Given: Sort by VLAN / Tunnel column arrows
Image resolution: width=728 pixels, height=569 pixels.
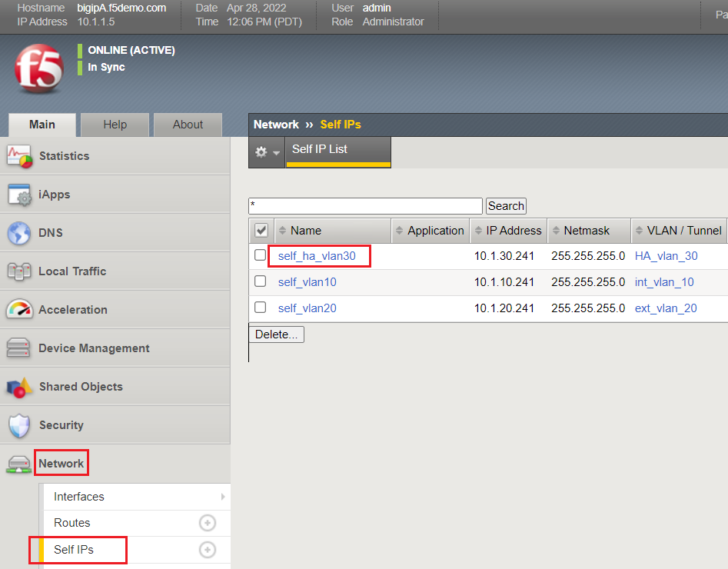Looking at the screenshot, I should (x=640, y=231).
